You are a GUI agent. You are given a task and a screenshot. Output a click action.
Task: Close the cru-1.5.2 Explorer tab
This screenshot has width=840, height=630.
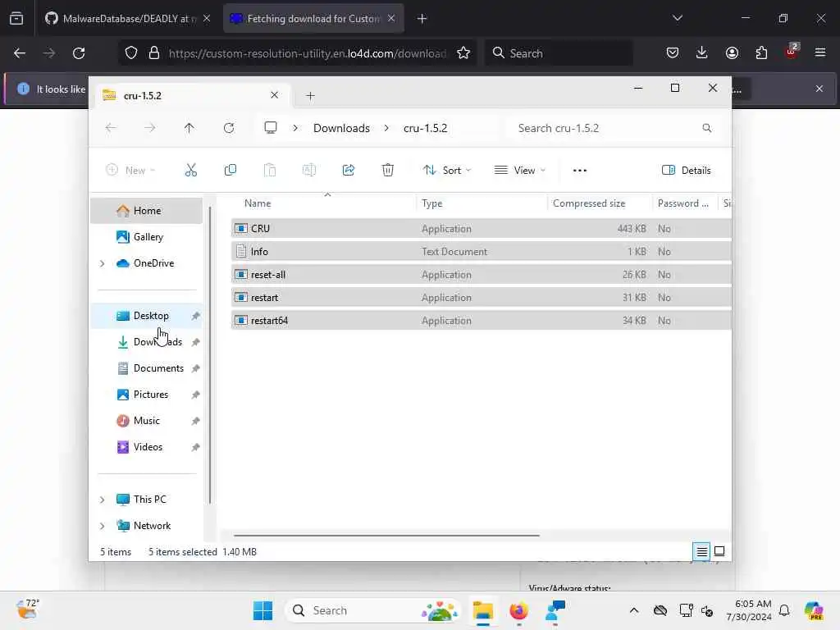tap(274, 95)
